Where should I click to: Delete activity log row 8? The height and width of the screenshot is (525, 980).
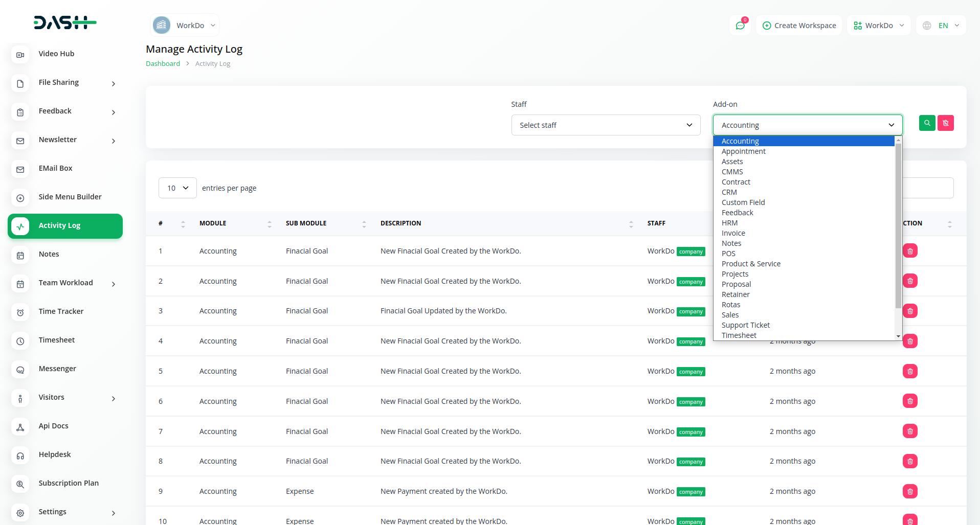910,461
